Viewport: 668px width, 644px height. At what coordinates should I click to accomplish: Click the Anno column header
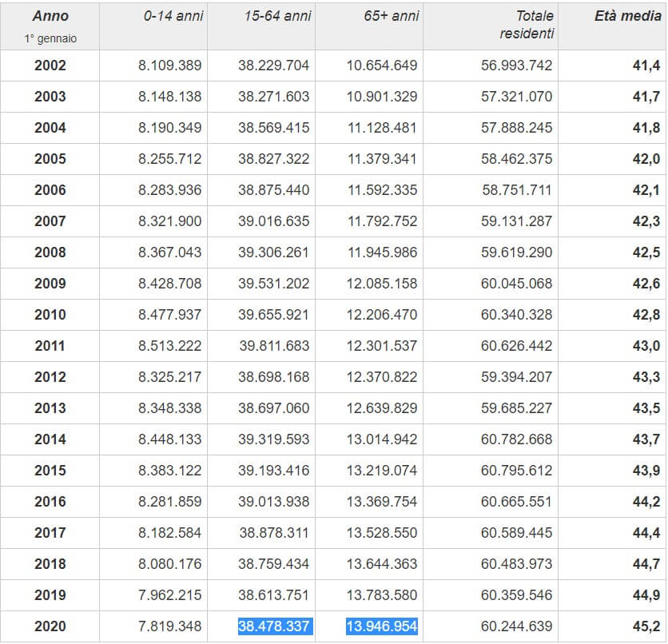50,16
